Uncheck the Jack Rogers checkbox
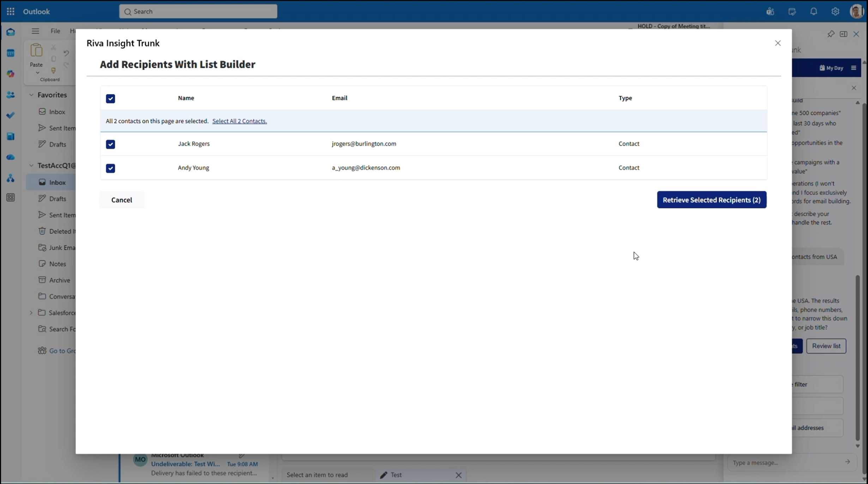868x484 pixels. [110, 144]
